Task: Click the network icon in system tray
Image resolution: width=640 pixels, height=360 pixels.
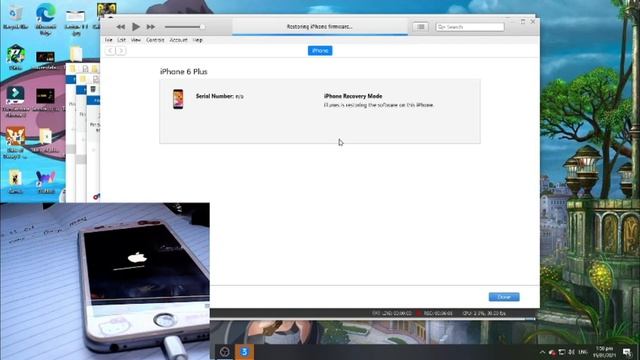Action: [562, 352]
